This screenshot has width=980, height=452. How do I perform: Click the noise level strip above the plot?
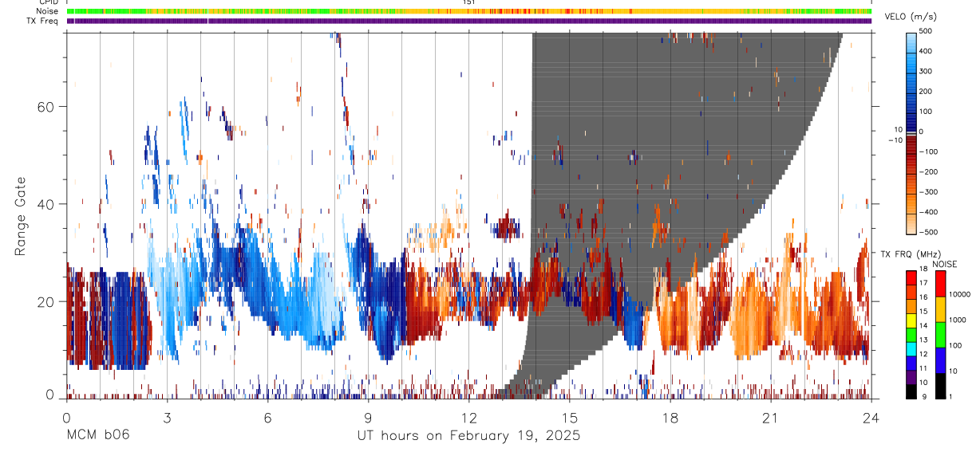468,11
